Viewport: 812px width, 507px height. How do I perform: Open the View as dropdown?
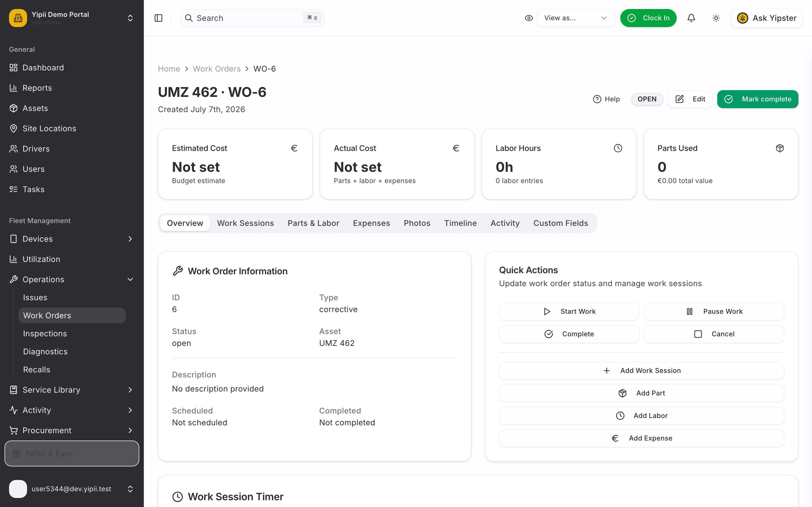(x=576, y=18)
